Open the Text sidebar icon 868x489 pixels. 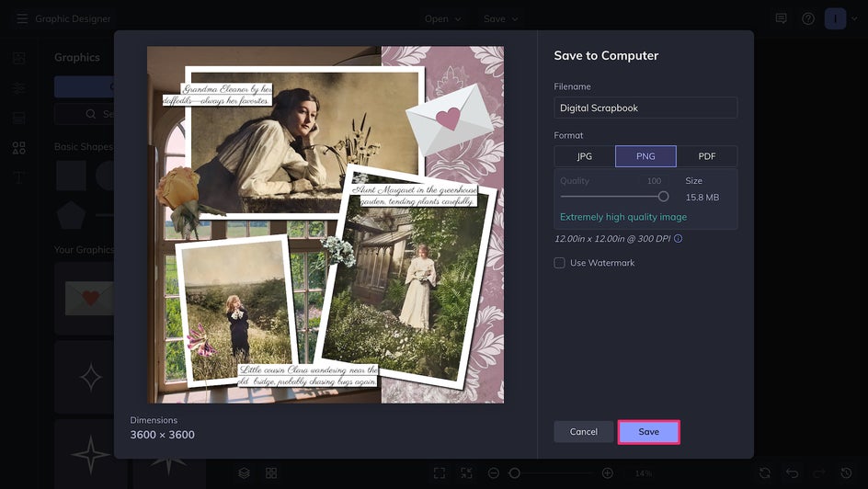[x=18, y=177]
